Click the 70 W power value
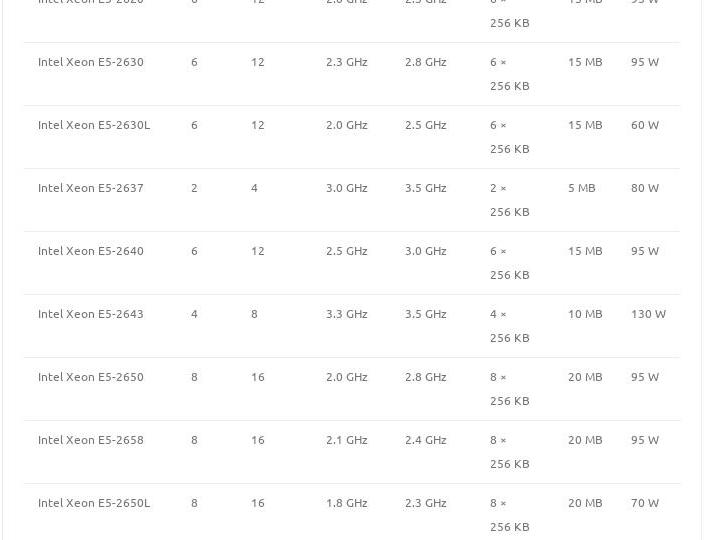This screenshot has width=705, height=540. (x=645, y=503)
